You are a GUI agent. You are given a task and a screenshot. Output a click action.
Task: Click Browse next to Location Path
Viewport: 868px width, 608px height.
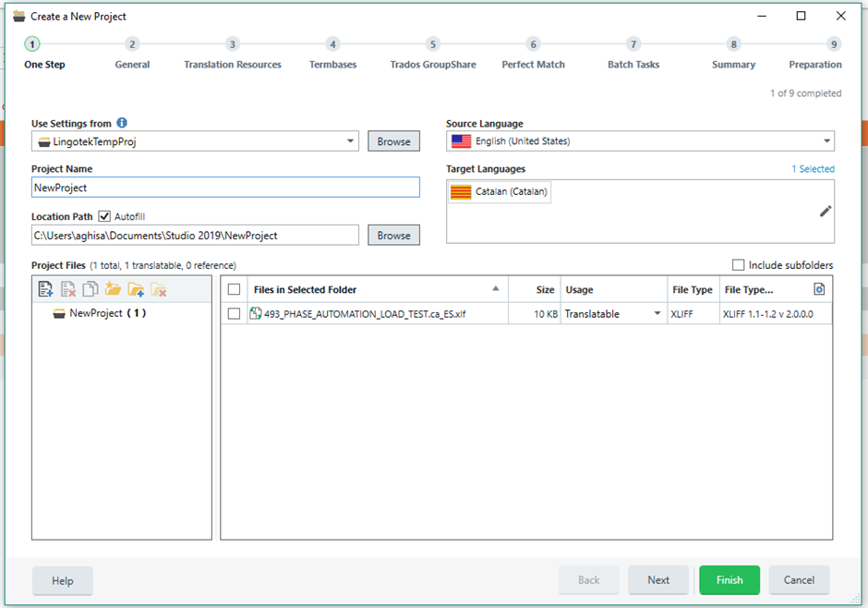click(393, 236)
